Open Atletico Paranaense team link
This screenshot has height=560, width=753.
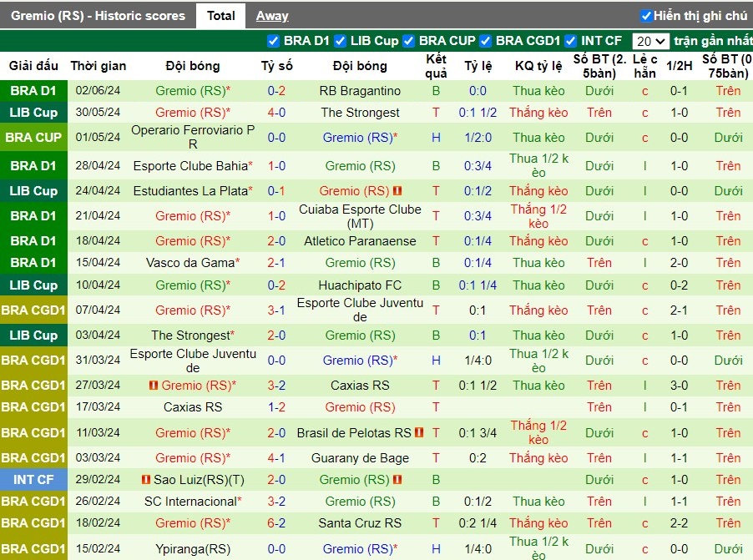[360, 241]
